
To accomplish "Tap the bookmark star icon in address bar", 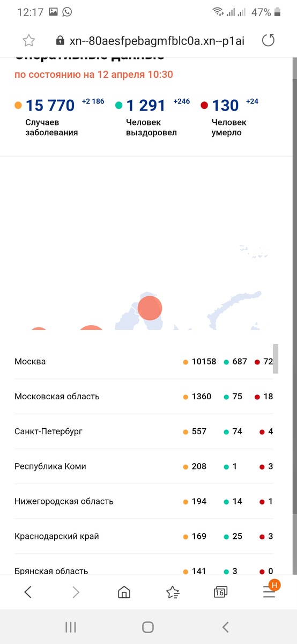I will click(x=28, y=41).
